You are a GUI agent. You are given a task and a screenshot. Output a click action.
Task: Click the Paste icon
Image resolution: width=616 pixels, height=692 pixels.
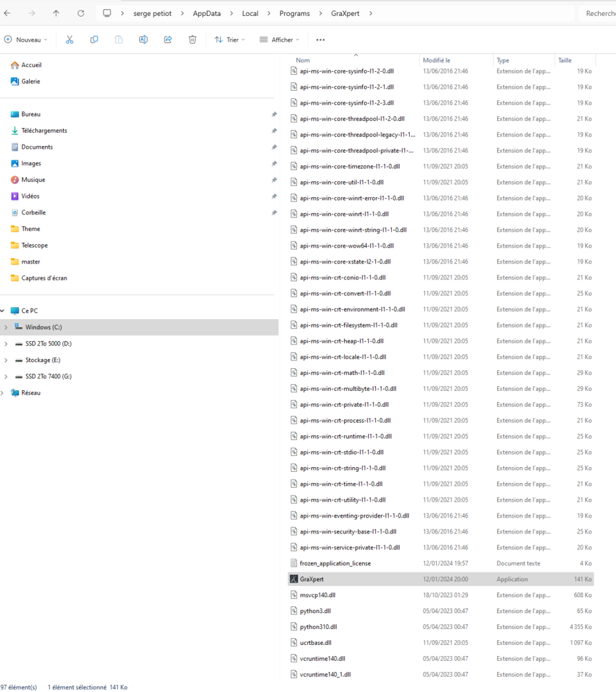tap(118, 39)
